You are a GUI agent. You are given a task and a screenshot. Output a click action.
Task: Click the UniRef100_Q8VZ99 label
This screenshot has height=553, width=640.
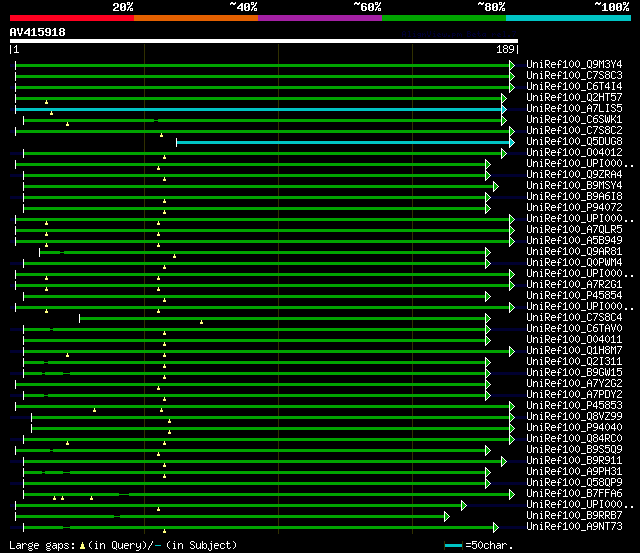click(574, 417)
